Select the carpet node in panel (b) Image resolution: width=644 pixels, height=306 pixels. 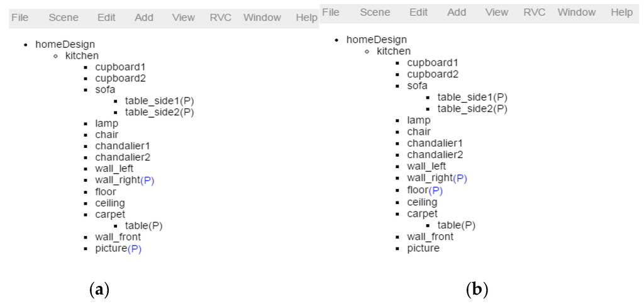click(422, 213)
